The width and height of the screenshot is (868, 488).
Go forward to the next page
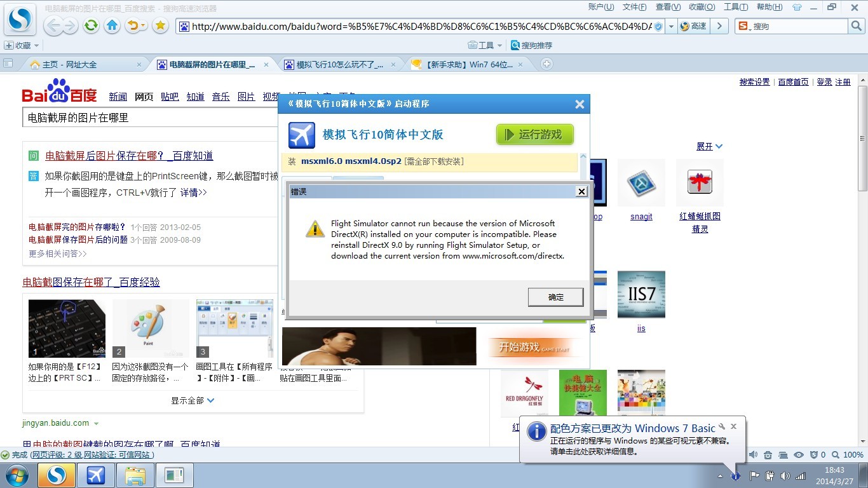click(69, 26)
